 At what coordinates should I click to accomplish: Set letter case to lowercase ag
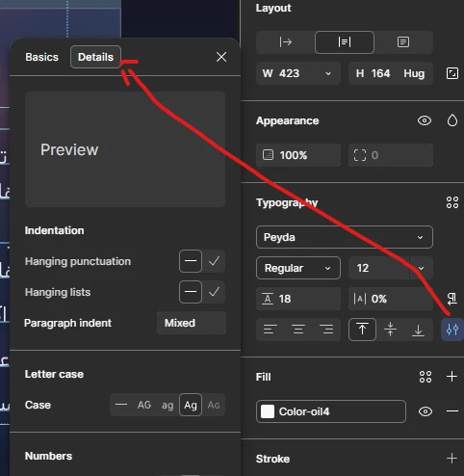pos(168,405)
